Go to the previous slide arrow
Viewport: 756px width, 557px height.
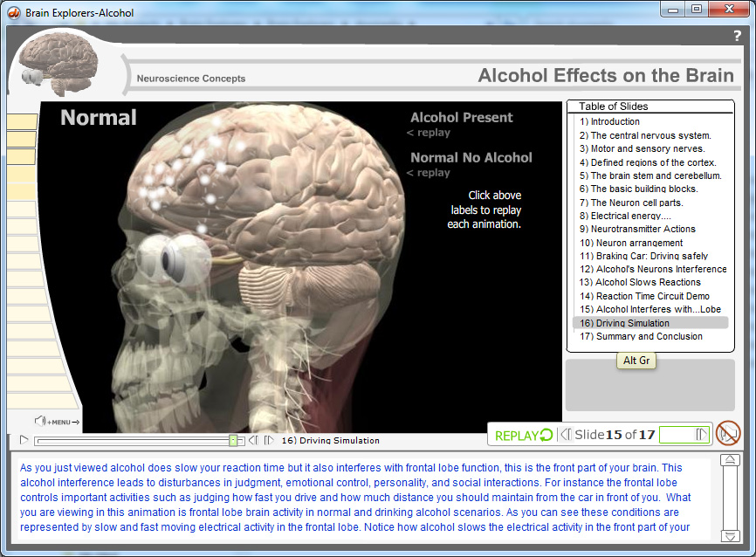coord(565,434)
